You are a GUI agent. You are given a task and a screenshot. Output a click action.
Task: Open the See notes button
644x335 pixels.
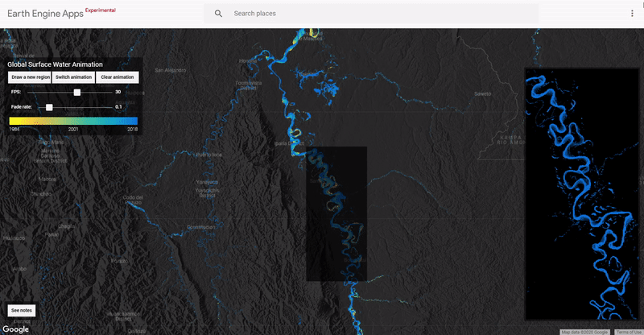tap(22, 310)
